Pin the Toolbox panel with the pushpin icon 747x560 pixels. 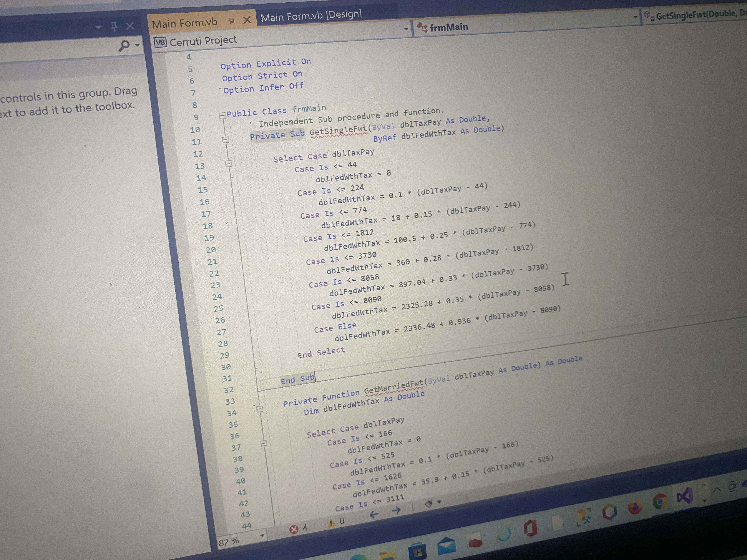click(114, 26)
